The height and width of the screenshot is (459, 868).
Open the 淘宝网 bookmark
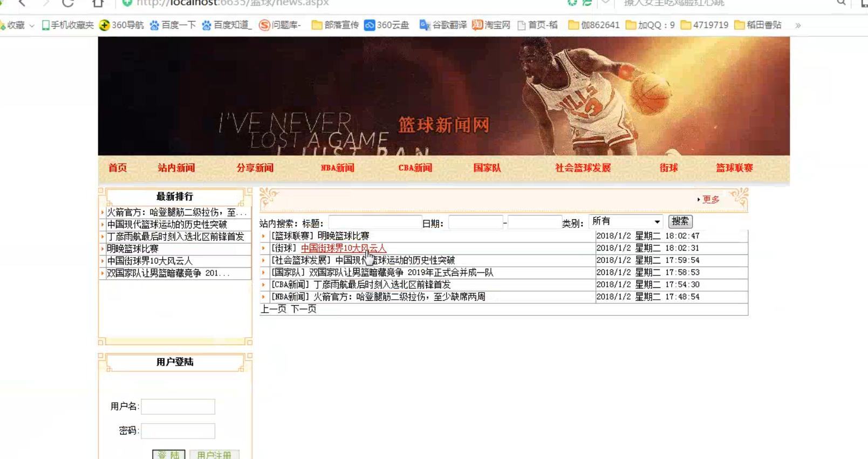(x=491, y=25)
